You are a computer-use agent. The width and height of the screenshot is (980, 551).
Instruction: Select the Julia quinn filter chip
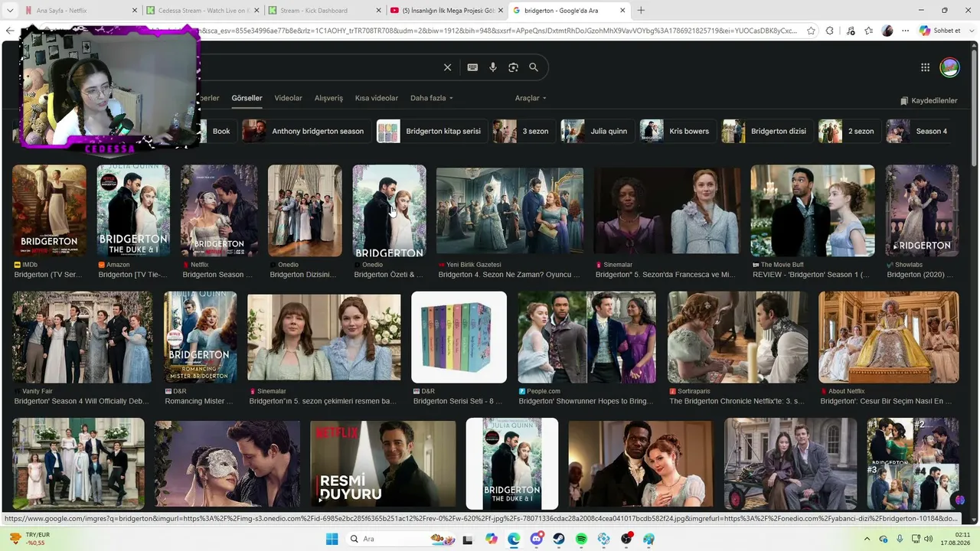coord(596,131)
